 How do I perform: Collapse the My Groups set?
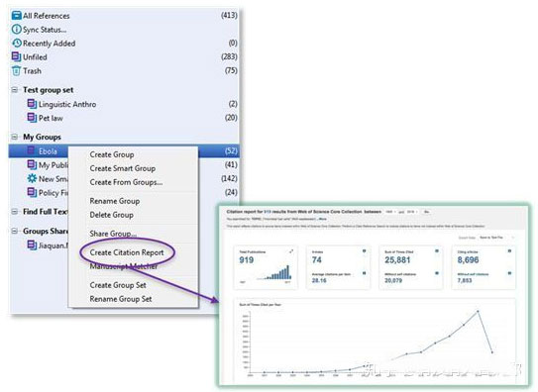(x=15, y=137)
